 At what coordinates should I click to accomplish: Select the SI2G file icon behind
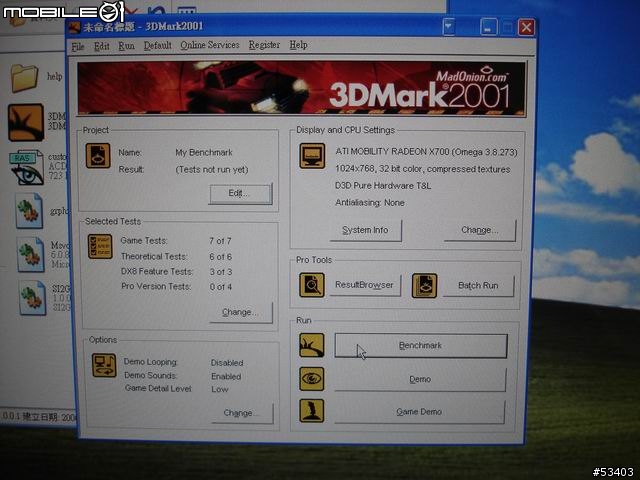click(x=32, y=298)
